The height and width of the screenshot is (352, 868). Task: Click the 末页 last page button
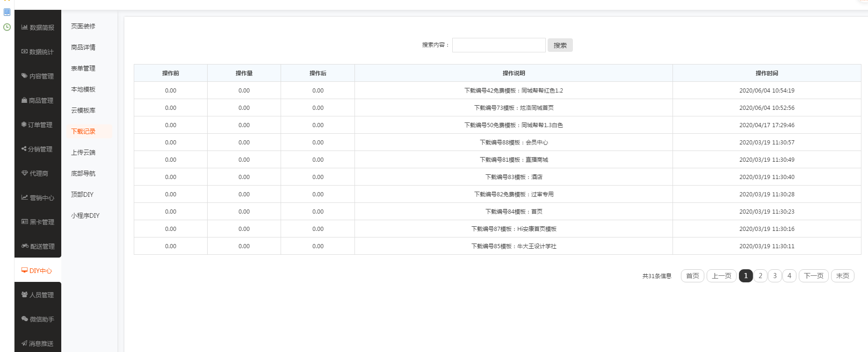(x=842, y=276)
